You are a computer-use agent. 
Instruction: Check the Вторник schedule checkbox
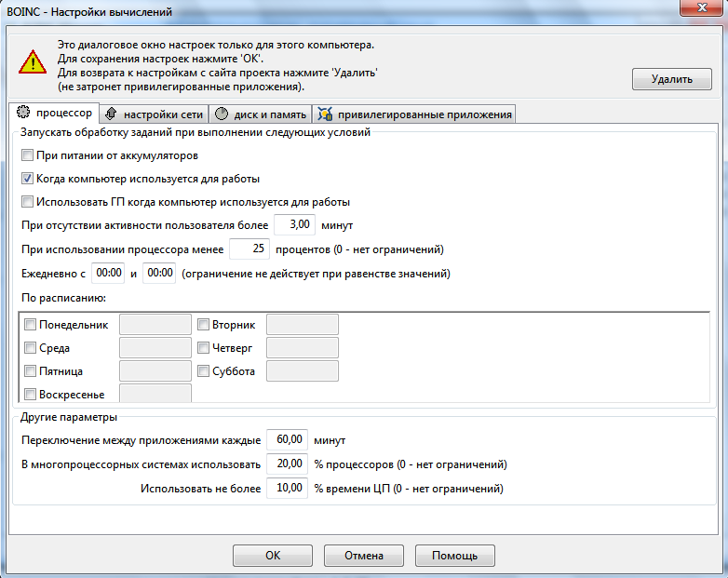203,325
